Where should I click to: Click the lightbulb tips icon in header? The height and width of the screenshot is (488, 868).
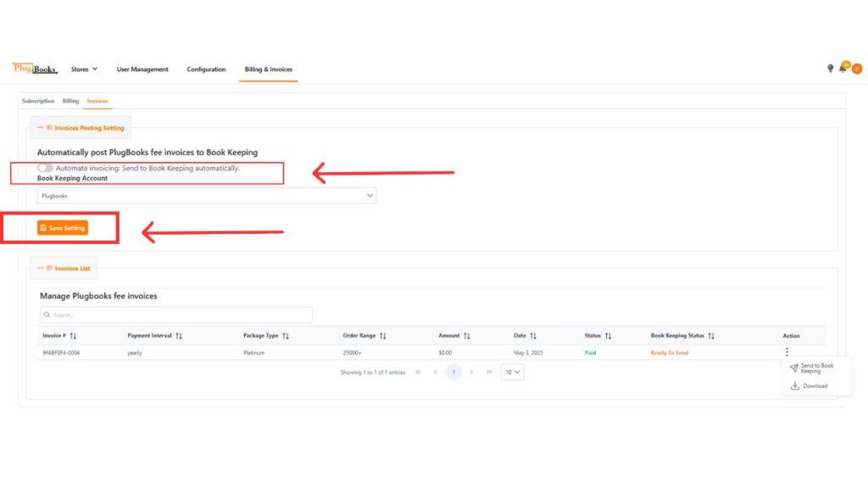coord(830,69)
